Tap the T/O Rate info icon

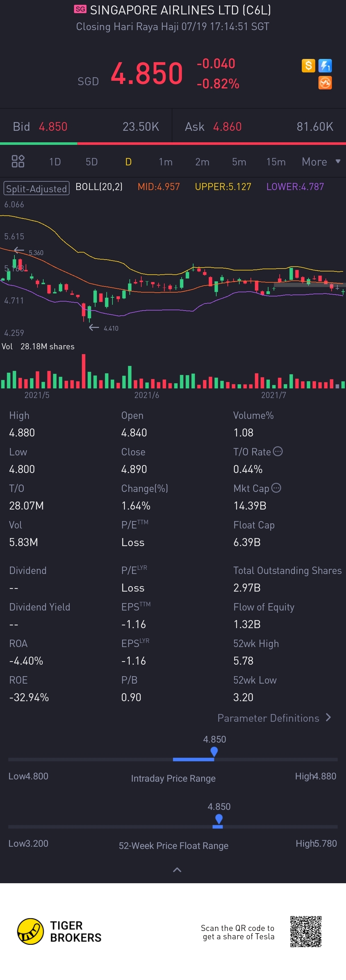278,452
